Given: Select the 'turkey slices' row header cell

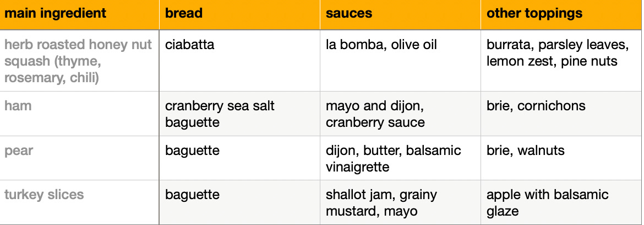Looking at the screenshot, I should [79, 202].
